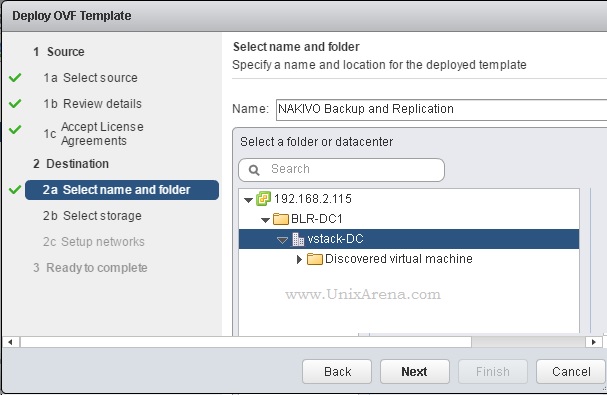The height and width of the screenshot is (395, 607).
Task: Select the Discovered virtual machine row
Action: click(x=409, y=259)
